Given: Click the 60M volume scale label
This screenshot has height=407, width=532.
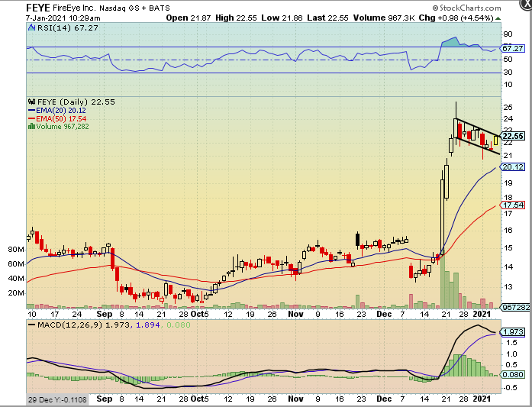Looking at the screenshot, I should tap(15, 263).
